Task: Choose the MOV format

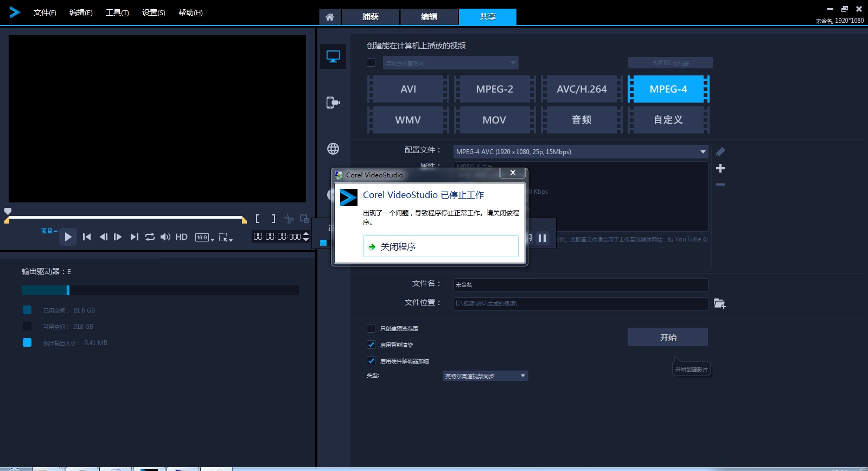Action: pos(495,120)
